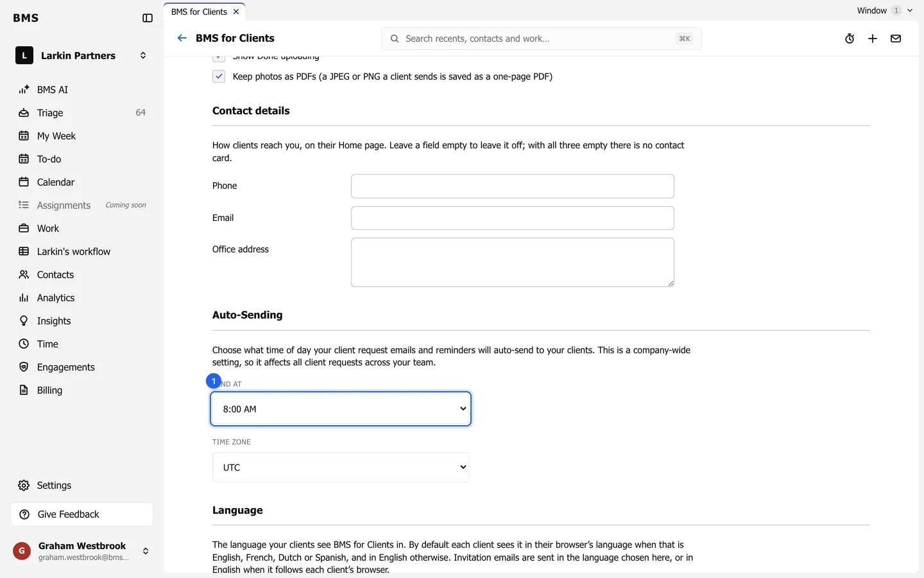924x578 pixels.
Task: Click into the Email field
Action: pyautogui.click(x=513, y=218)
